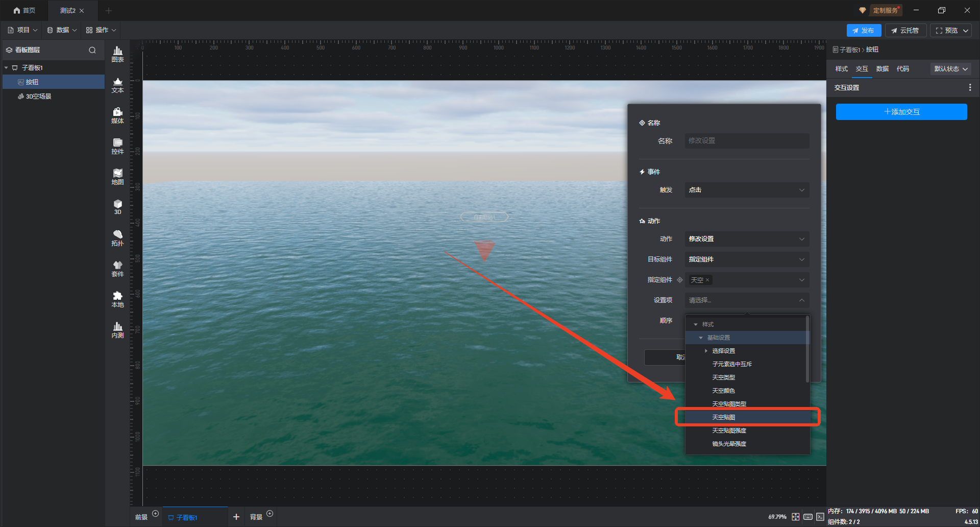980x527 pixels.
Task: Open the 3D components panel
Action: 117,207
